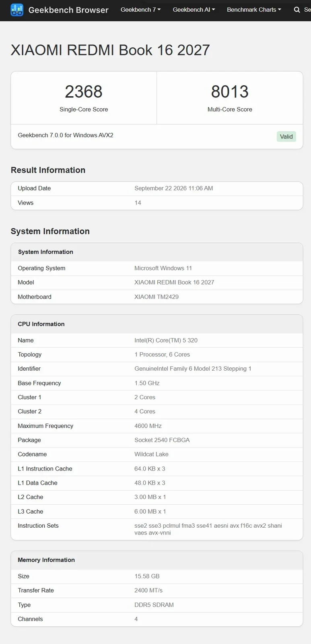Click the Views count 14
The image size is (311, 644).
pyautogui.click(x=138, y=203)
